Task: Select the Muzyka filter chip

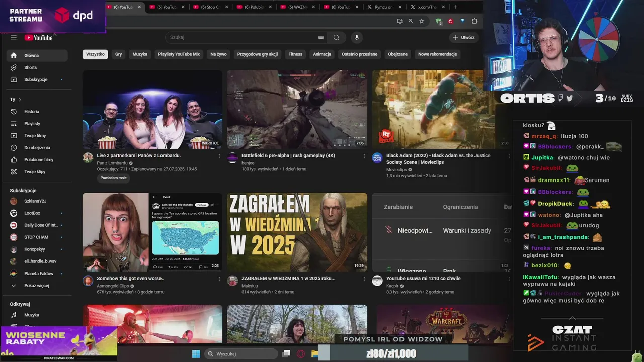Action: click(140, 54)
